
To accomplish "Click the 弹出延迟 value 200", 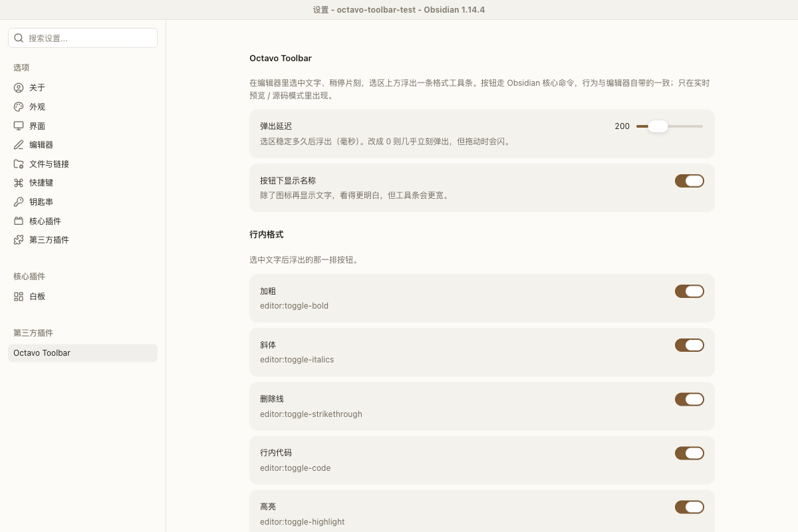I will [x=622, y=126].
